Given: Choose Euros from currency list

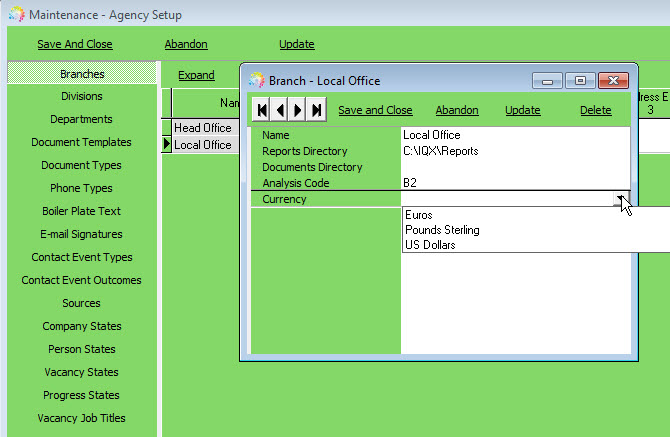Looking at the screenshot, I should tap(419, 215).
